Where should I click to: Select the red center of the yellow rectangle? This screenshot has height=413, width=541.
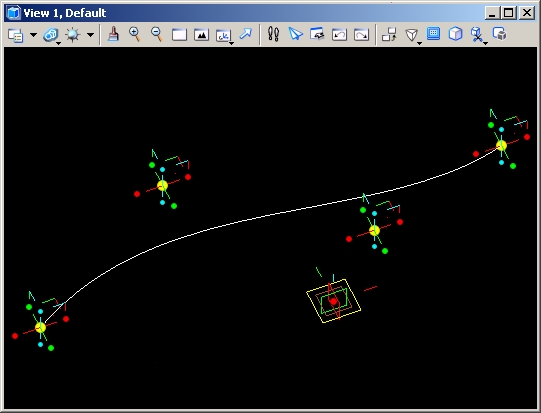[333, 301]
